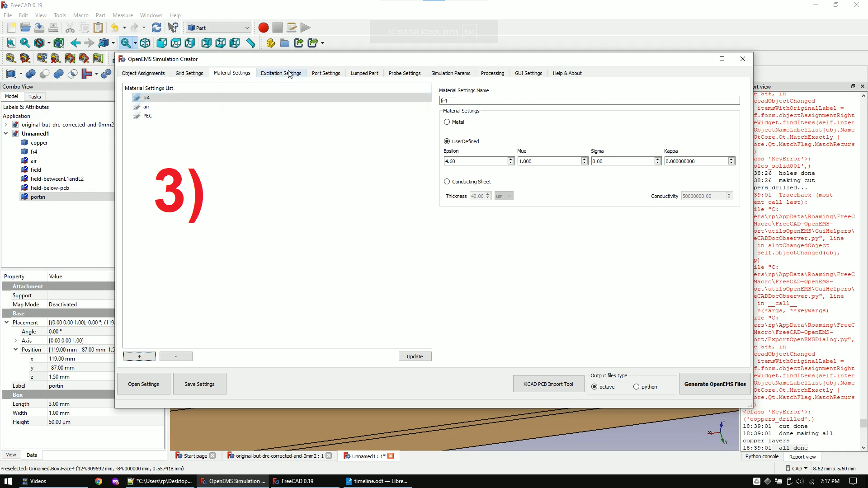Select air material in settings list
This screenshot has height=488, width=868.
[x=146, y=107]
